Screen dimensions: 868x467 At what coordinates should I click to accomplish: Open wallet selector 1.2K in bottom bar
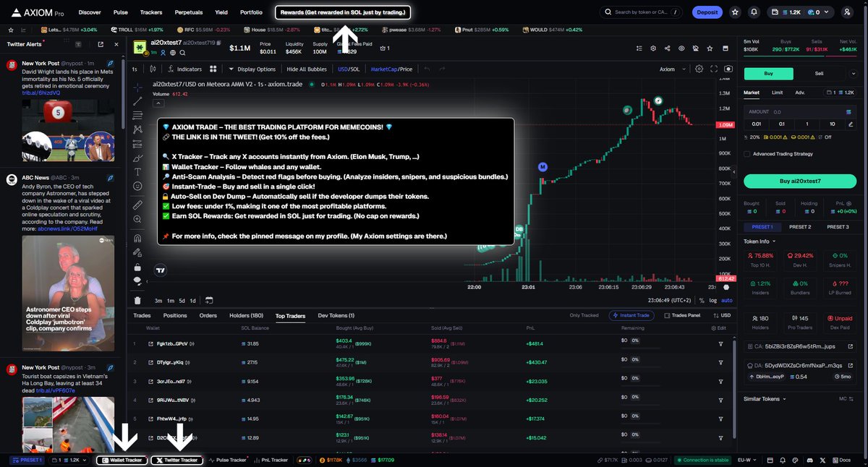[x=70, y=460]
